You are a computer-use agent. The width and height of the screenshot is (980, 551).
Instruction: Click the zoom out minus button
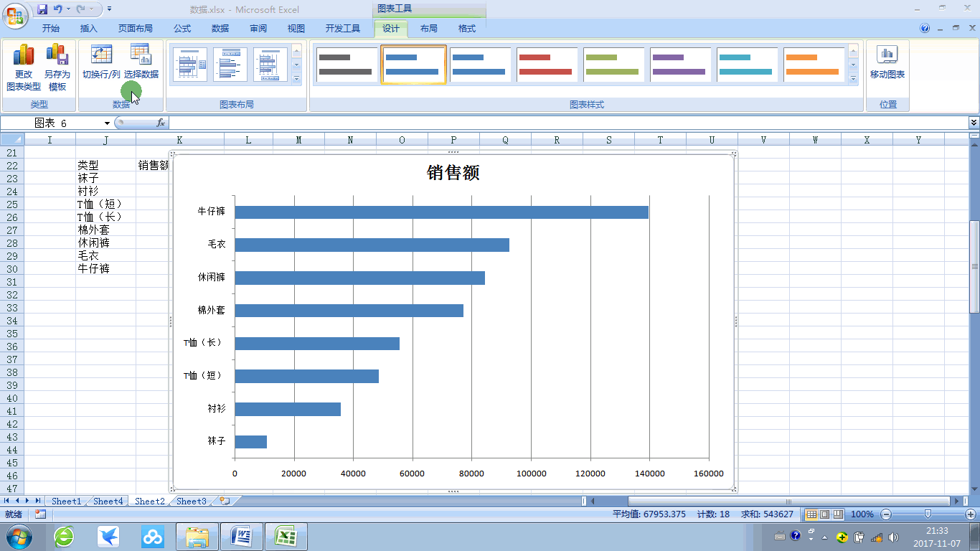click(x=887, y=514)
